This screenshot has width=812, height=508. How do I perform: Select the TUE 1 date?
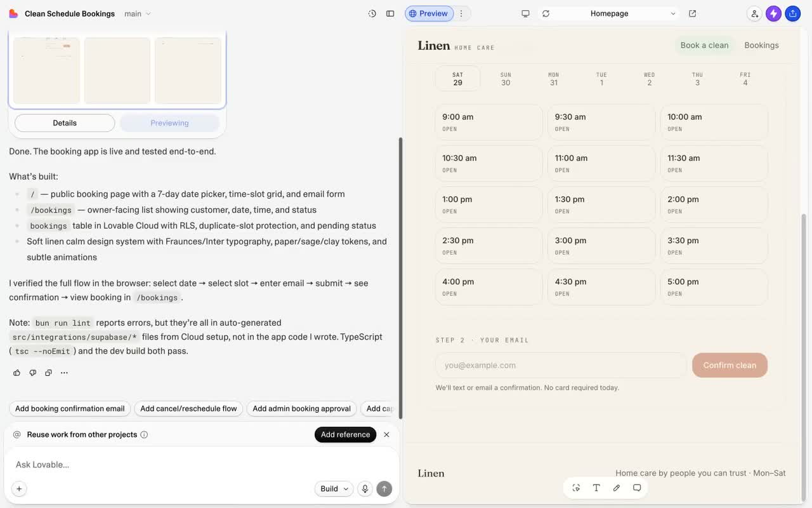click(601, 79)
